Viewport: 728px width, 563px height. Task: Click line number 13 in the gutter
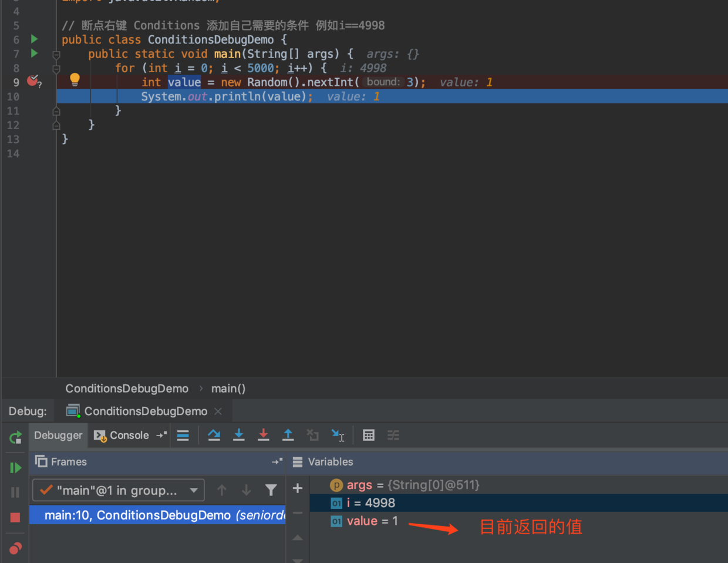click(13, 139)
